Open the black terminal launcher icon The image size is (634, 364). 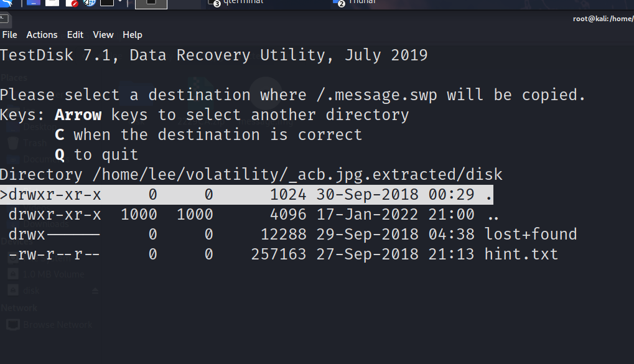coord(106,3)
